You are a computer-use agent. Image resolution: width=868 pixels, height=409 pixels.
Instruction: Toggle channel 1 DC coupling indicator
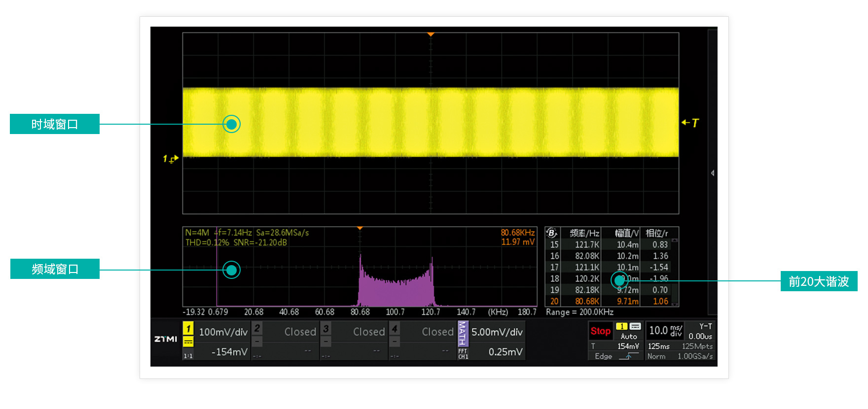(188, 341)
